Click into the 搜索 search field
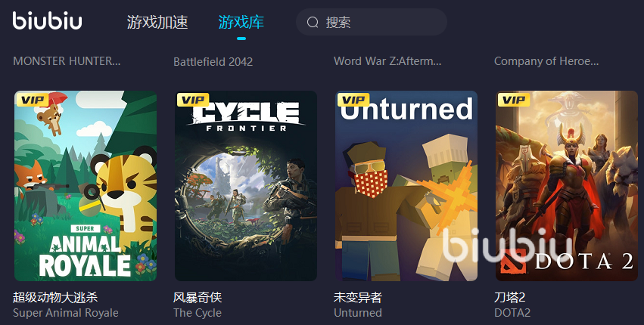The image size is (644, 325). pos(372,22)
